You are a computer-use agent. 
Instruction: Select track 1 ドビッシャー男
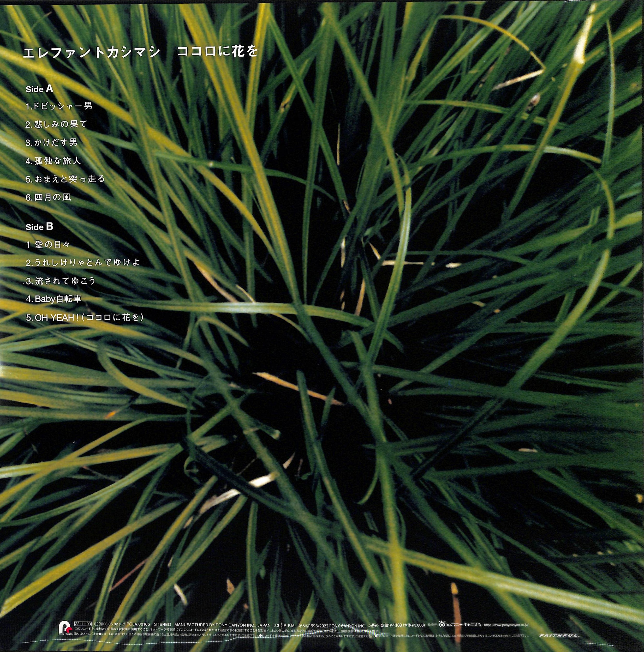point(59,106)
